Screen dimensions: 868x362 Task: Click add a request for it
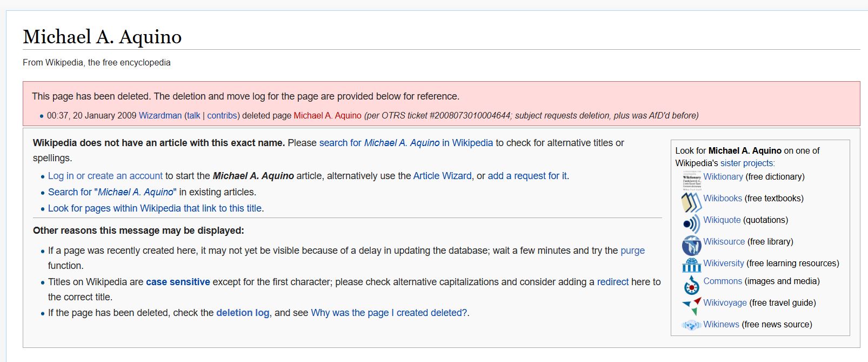[x=528, y=176]
